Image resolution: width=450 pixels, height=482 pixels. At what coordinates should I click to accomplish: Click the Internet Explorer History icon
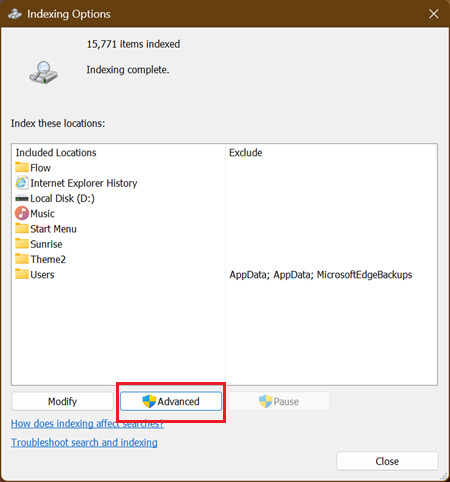22,183
